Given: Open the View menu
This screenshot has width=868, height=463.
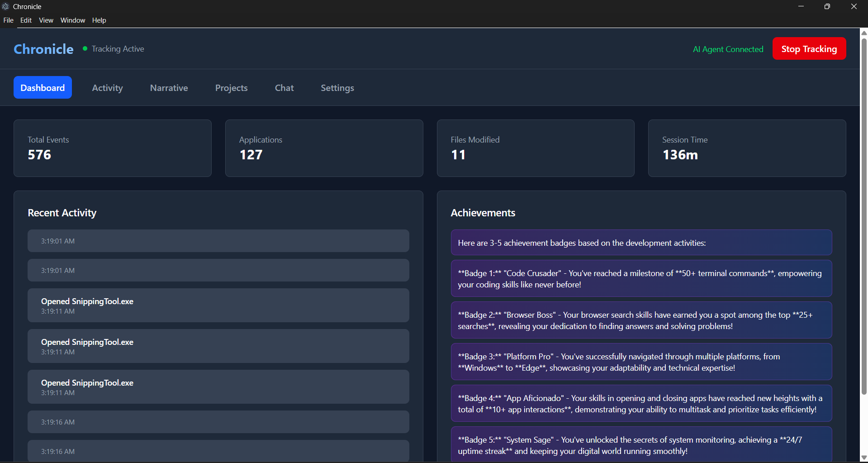Looking at the screenshot, I should click(46, 20).
